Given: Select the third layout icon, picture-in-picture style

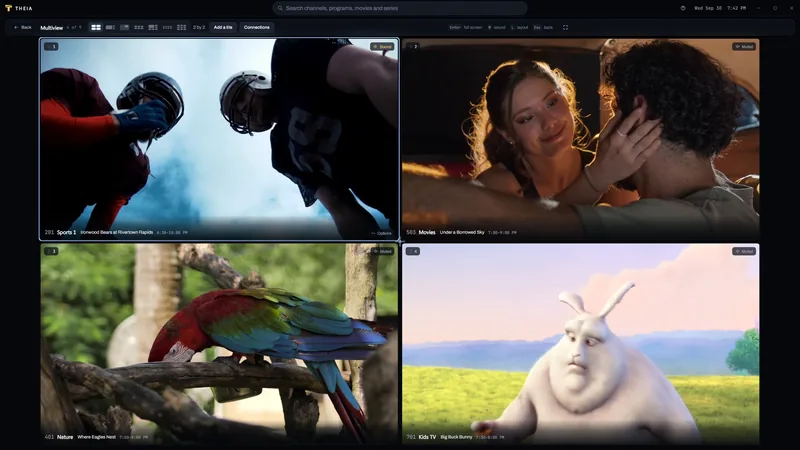Looking at the screenshot, I should (x=124, y=28).
